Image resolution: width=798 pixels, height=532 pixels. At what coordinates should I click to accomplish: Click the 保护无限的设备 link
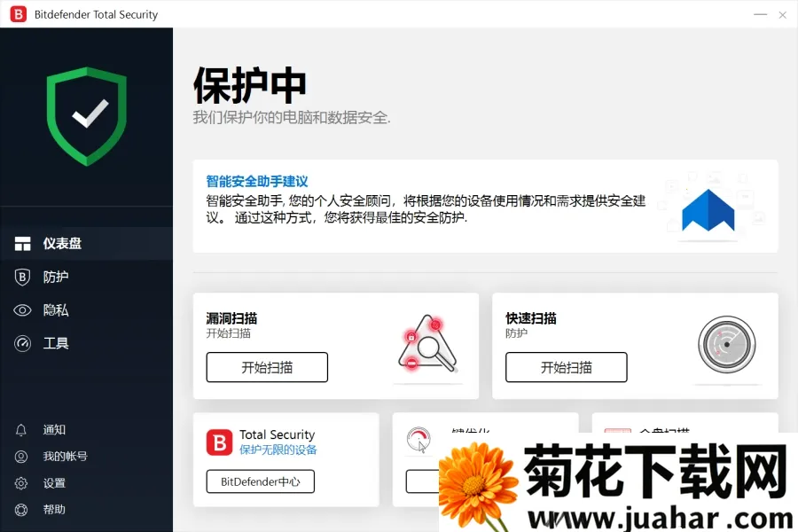tap(278, 450)
